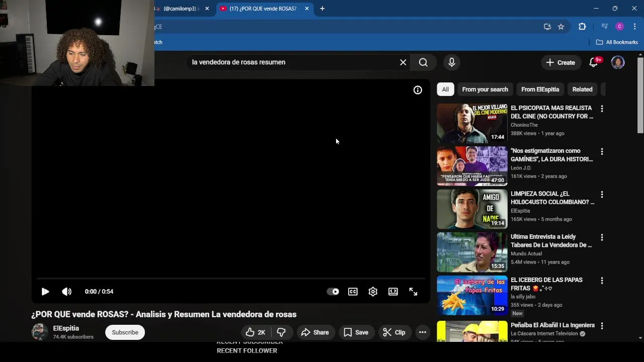Subscribe to ElEspitia channel
This screenshot has width=644, height=362.
(x=125, y=332)
